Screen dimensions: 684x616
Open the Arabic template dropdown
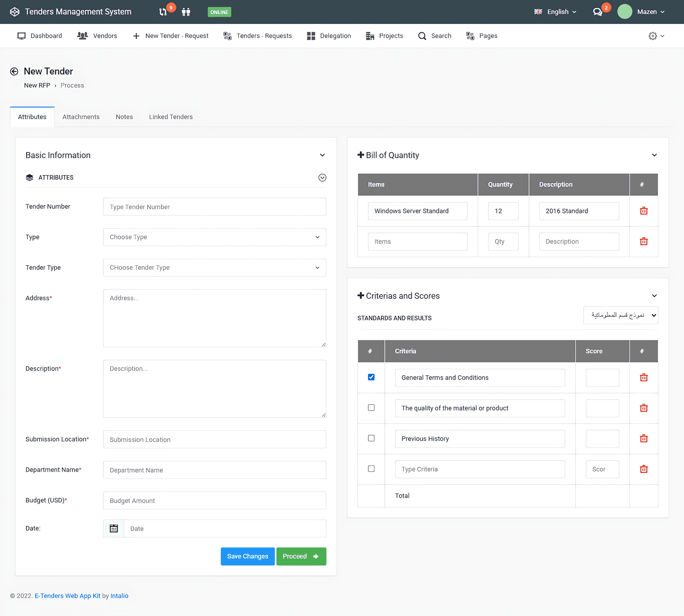(x=621, y=315)
